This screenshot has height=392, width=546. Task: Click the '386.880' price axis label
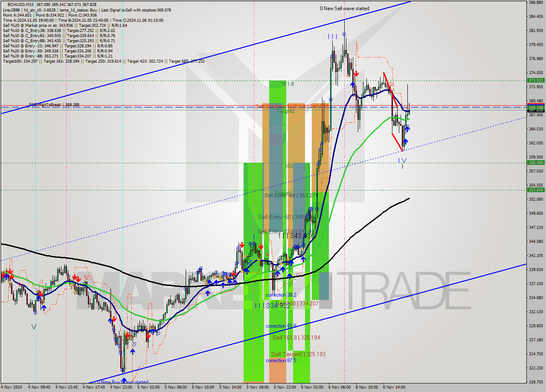[536, 3]
